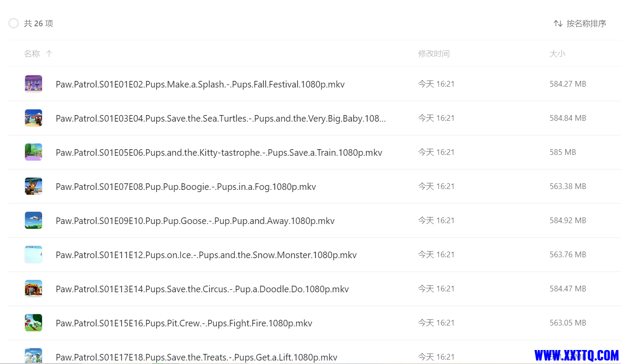Sort by the 大小 column header

[x=557, y=53]
